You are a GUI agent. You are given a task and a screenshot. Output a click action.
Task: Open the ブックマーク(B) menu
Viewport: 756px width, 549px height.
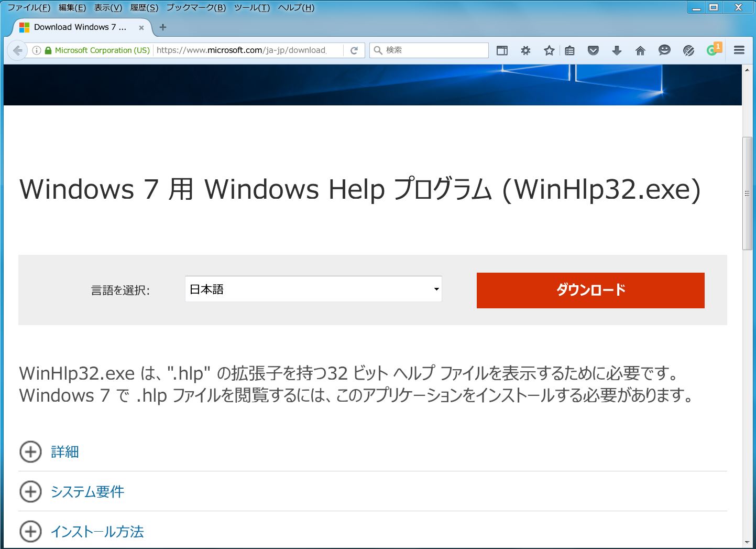pyautogui.click(x=196, y=7)
